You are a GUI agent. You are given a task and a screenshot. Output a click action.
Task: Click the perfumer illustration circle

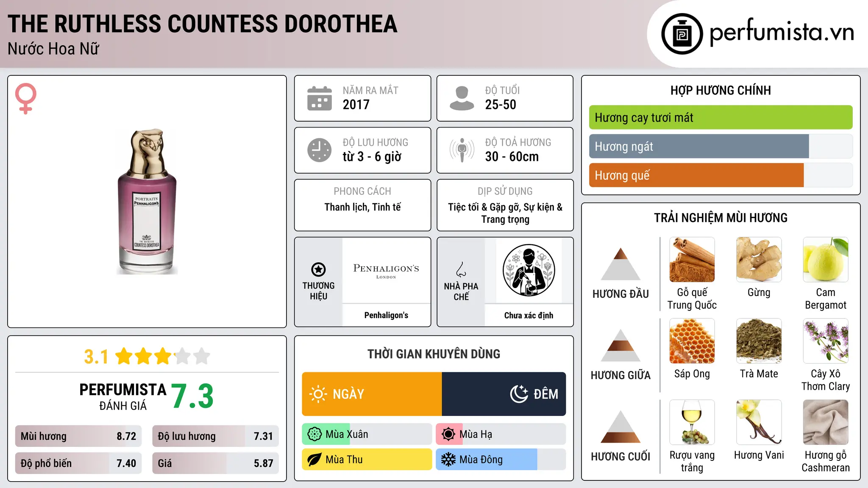click(529, 270)
